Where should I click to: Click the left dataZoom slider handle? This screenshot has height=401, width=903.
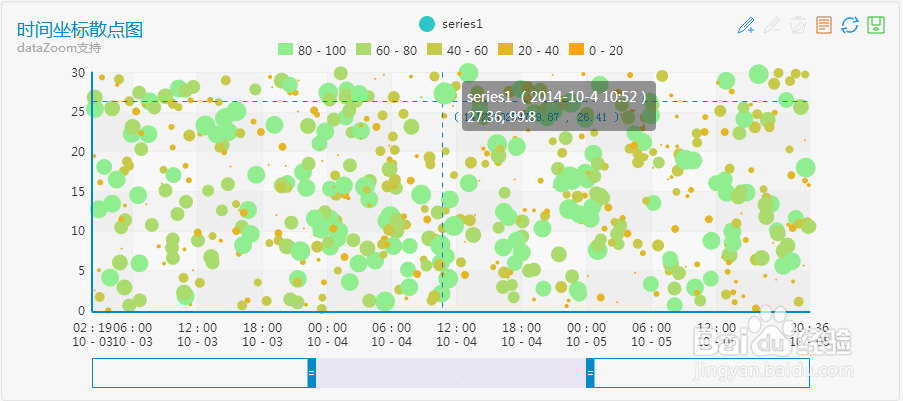312,373
